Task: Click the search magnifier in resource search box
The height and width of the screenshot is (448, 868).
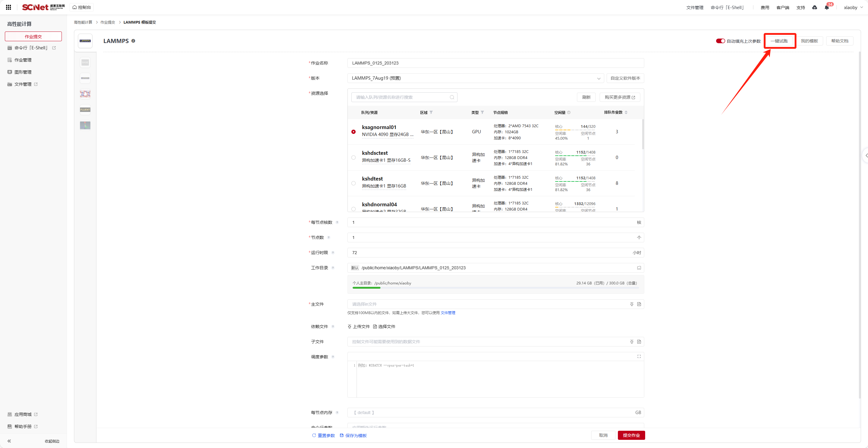Action: pyautogui.click(x=452, y=97)
